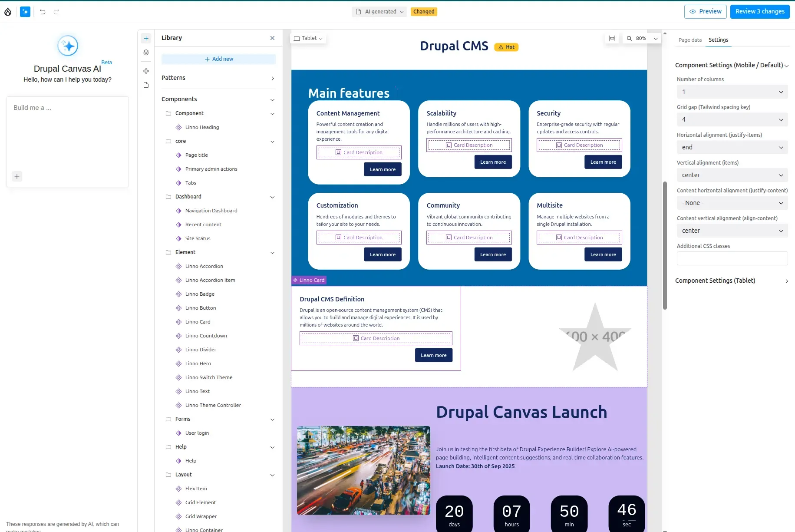Open the Layers panel icon in sidebar
This screenshot has height=532, width=795.
146,52
